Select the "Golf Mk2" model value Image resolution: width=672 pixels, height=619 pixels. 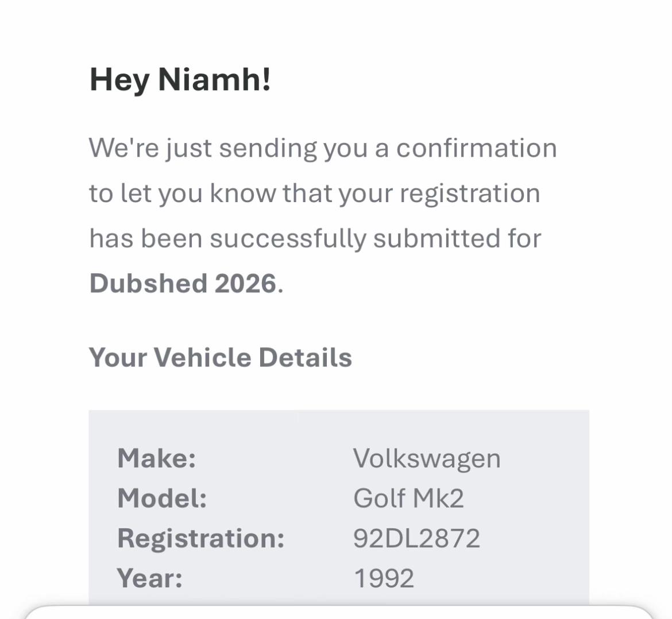[x=408, y=498]
